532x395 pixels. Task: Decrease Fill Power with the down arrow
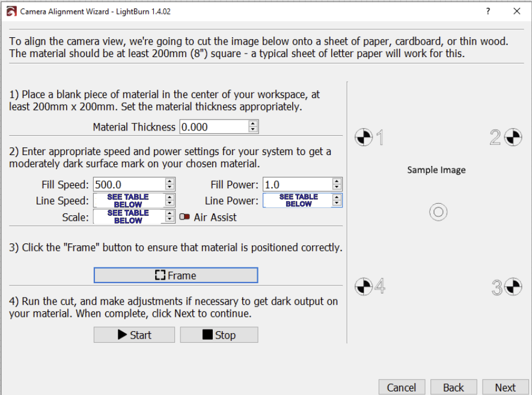337,188
